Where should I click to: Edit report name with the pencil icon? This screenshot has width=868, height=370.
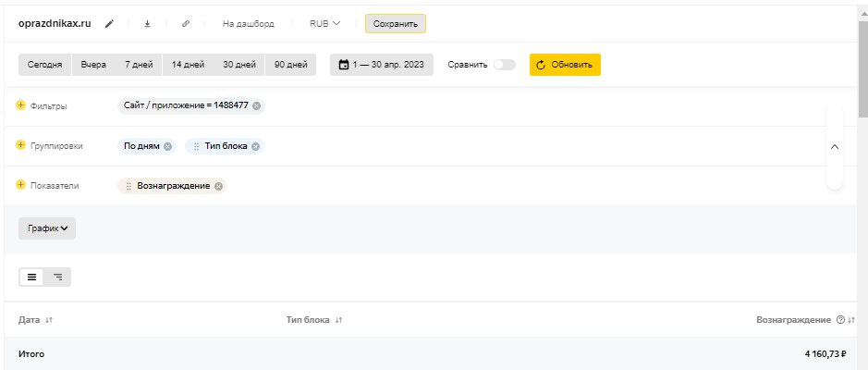pos(110,24)
